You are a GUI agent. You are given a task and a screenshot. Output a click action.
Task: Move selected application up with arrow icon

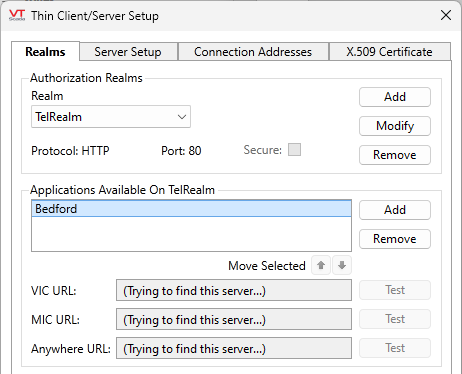click(321, 265)
